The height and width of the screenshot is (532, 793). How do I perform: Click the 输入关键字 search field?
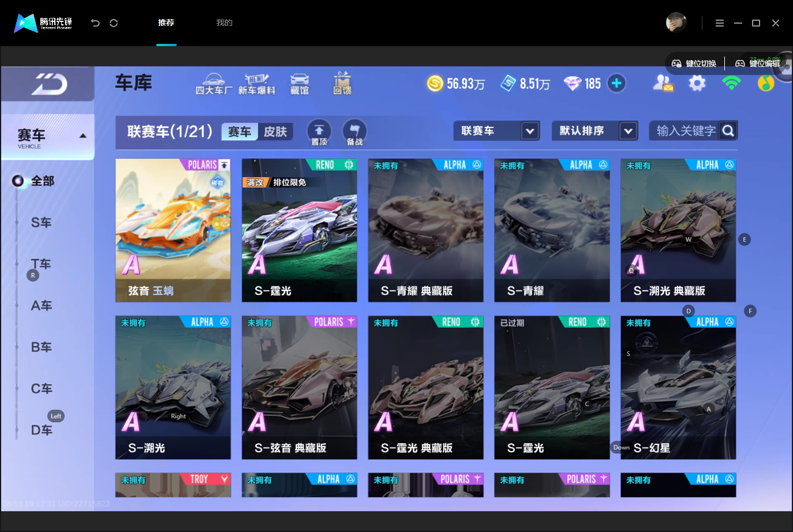point(686,131)
